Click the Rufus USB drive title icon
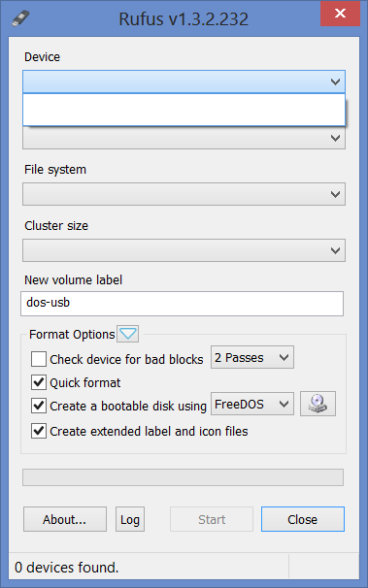The width and height of the screenshot is (368, 588). click(19, 18)
